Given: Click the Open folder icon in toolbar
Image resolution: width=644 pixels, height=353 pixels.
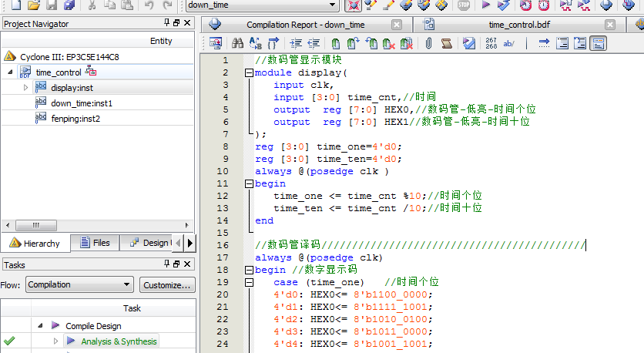Looking at the screenshot, I should (34, 5).
